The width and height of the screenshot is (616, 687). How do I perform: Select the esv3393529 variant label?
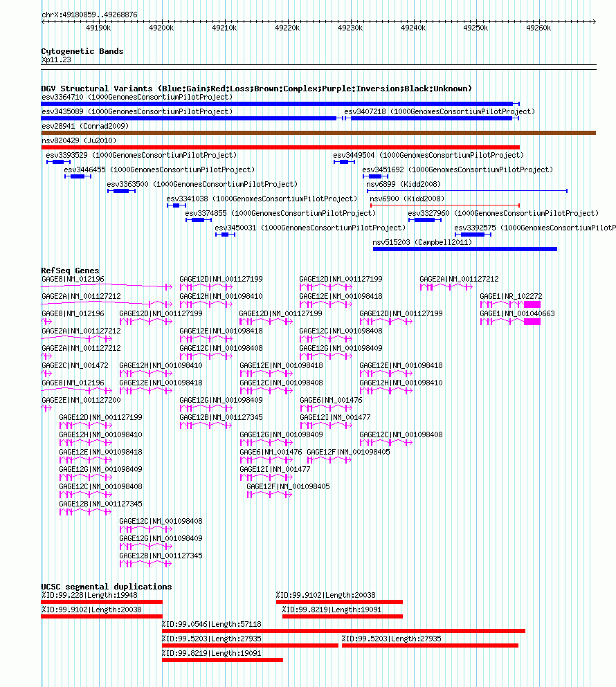pos(141,155)
